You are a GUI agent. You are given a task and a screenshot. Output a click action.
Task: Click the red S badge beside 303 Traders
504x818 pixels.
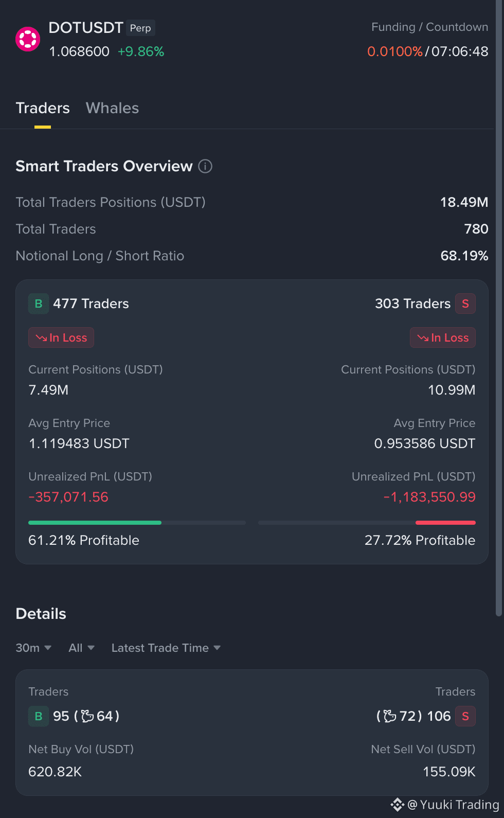click(x=465, y=304)
